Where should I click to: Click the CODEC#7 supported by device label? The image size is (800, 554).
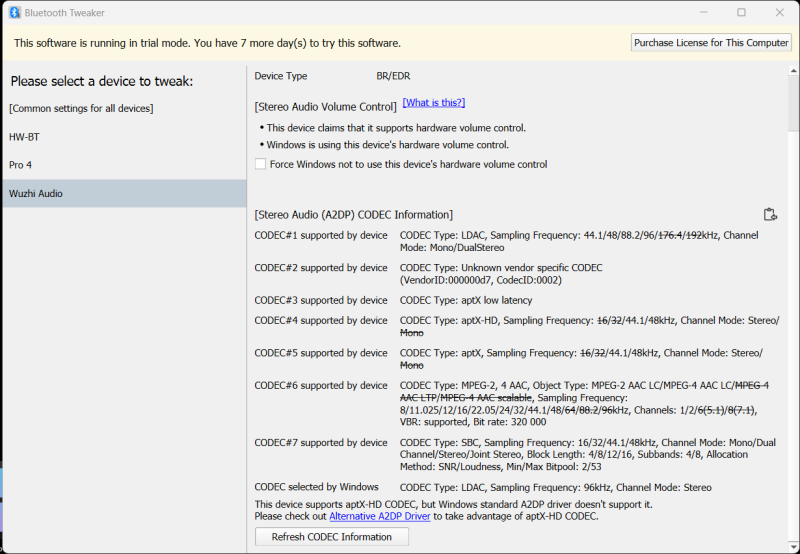pos(321,443)
